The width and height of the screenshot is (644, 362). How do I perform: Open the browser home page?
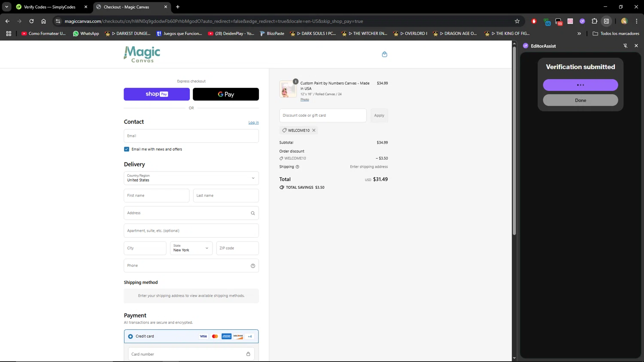coord(43,21)
